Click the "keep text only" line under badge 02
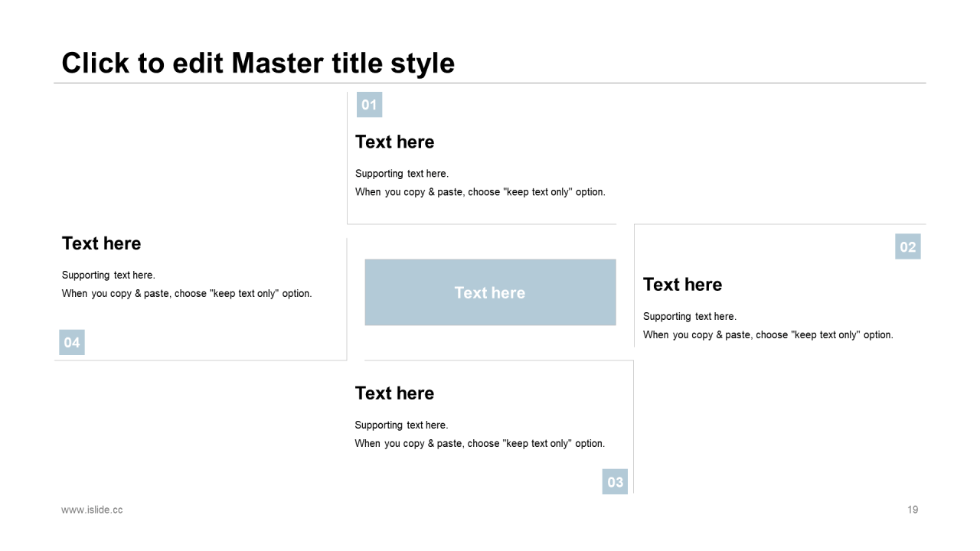 point(768,334)
